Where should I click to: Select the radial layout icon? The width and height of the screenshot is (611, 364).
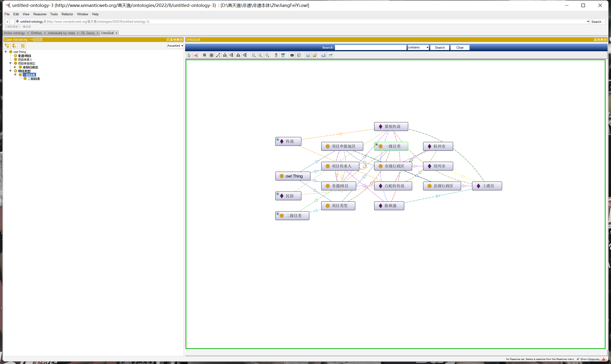coord(211,55)
